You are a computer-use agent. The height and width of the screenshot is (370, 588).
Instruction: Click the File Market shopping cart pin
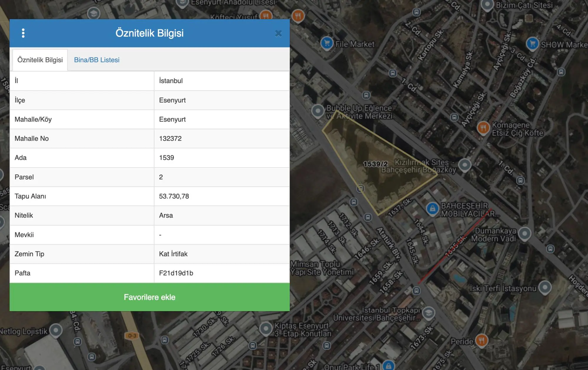pyautogui.click(x=327, y=43)
